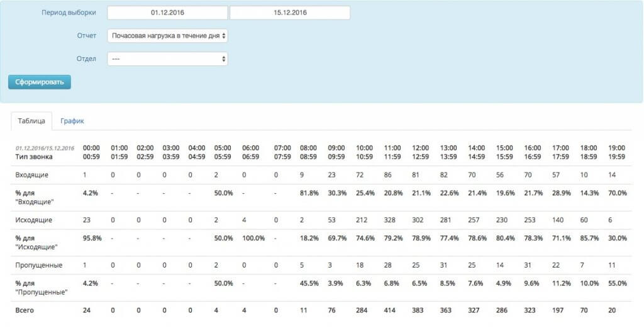Click the 08:00–08:59 column header

coord(308,152)
